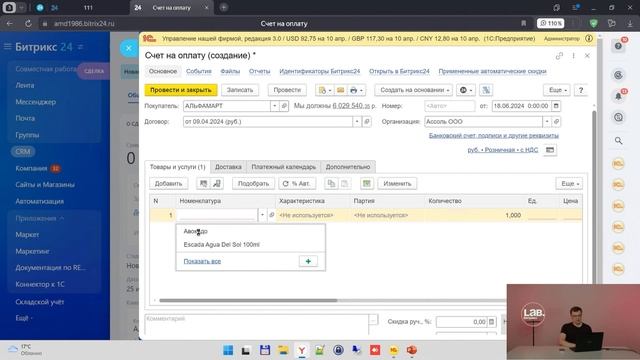Expand the Номенклатура cell dropdown arrow
The width and height of the screenshot is (640, 360).
262,215
